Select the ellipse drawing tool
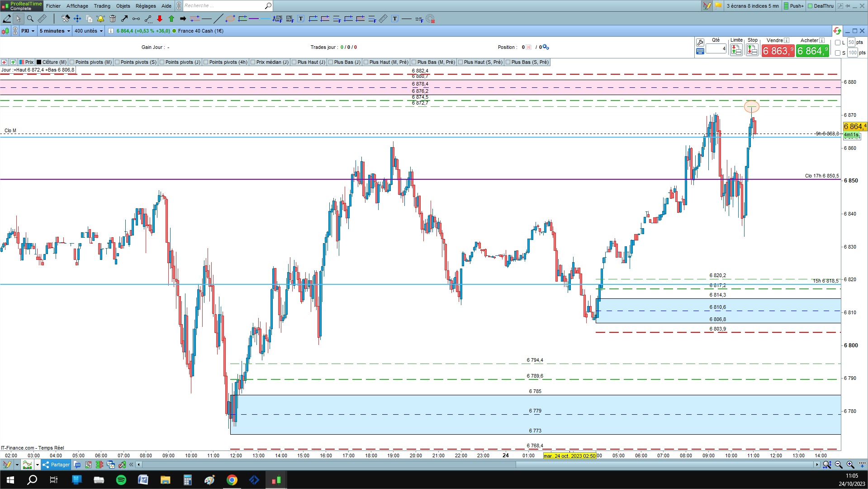Viewport: 868px width, 489px height. (230, 19)
